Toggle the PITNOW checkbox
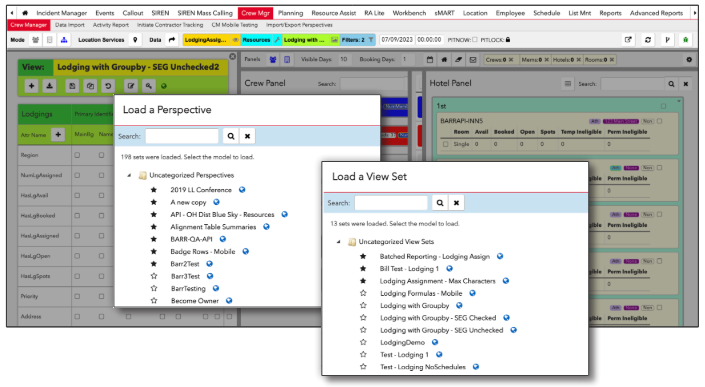Viewport: 705px width, 387px height. click(x=475, y=40)
